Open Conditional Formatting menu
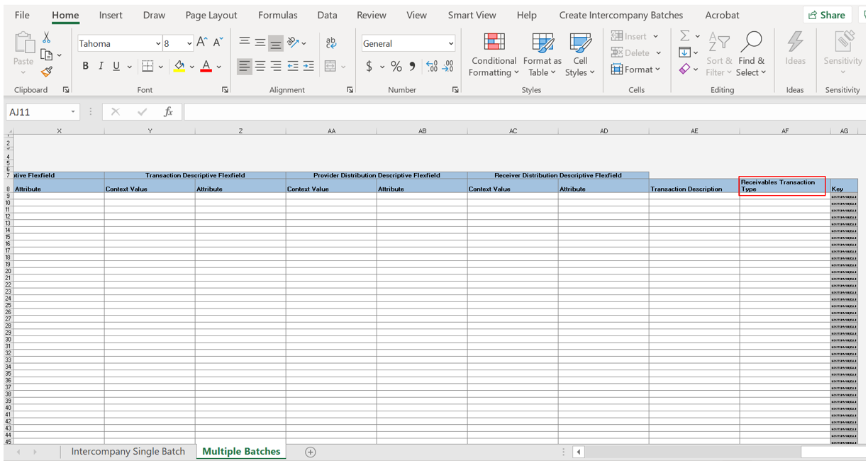Viewport: 868px width, 461px height. [x=494, y=55]
